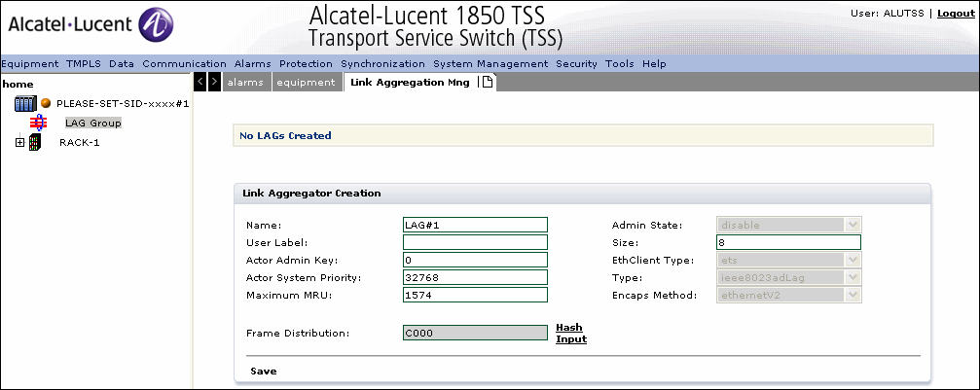Click the Maximum MRU field
980x390 pixels.
pos(475,295)
